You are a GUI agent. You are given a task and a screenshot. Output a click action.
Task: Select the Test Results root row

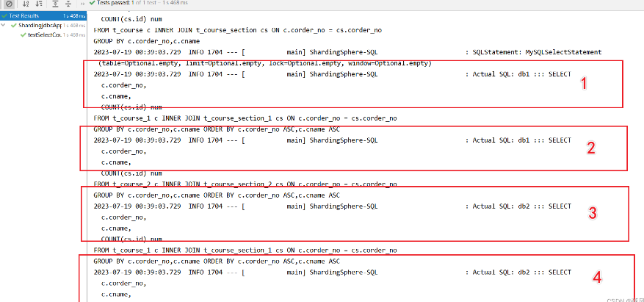tap(43, 16)
